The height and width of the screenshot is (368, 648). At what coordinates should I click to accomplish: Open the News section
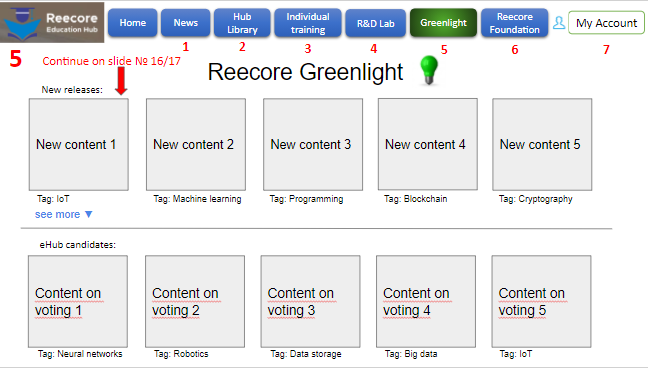186,23
